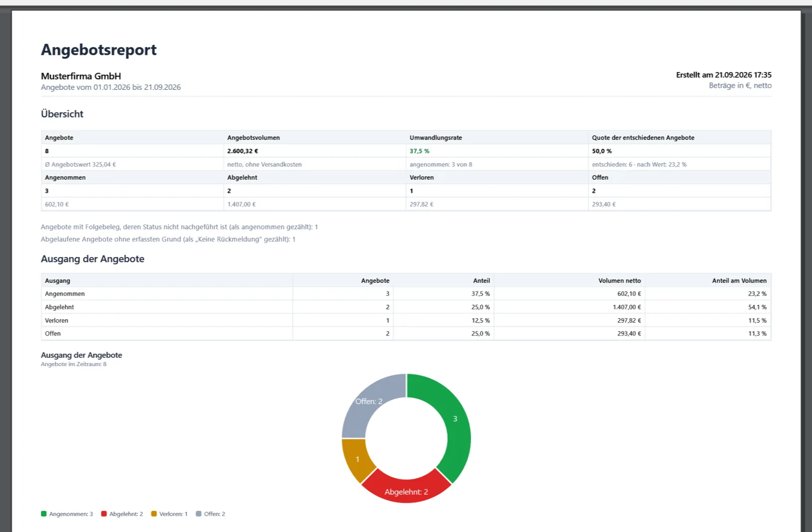
Task: Click the 'Offen: 2' legend entry
Action: coord(211,514)
